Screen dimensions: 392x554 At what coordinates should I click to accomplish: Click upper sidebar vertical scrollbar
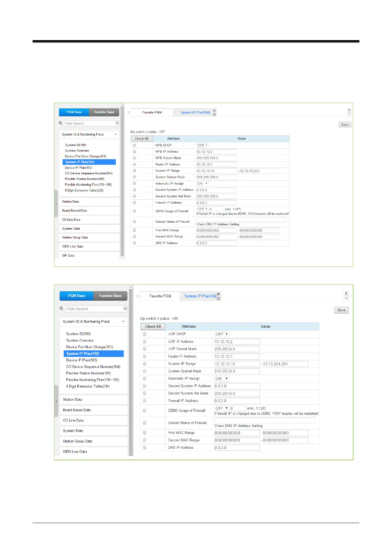point(122,181)
